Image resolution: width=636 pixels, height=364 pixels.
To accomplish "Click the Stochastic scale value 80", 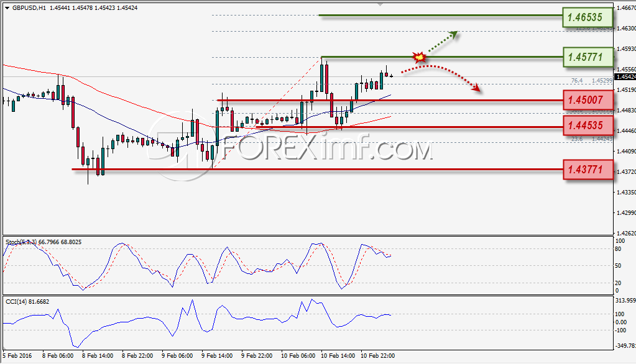I will (x=618, y=249).
